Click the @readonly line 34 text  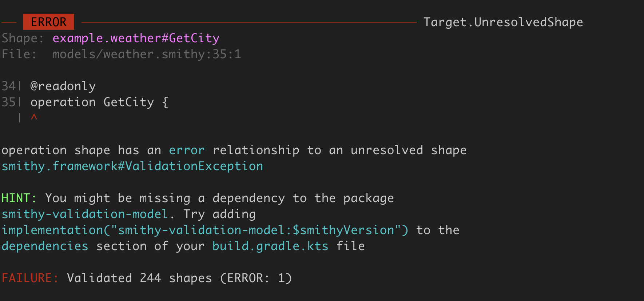tap(63, 86)
